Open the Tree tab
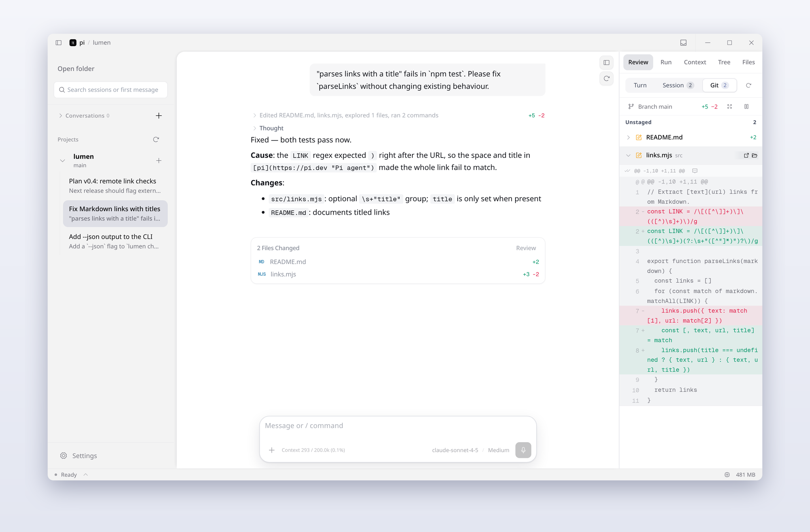 [x=724, y=62]
